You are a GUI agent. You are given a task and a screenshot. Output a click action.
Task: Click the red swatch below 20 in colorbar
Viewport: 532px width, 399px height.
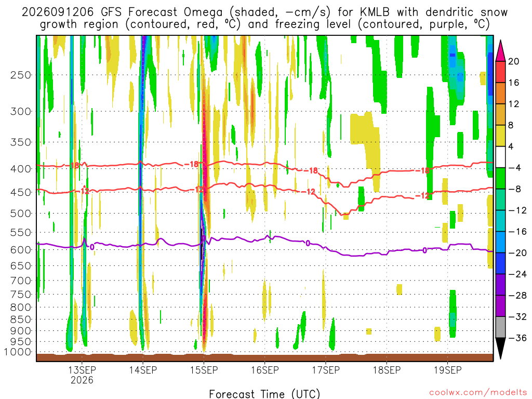click(x=500, y=72)
